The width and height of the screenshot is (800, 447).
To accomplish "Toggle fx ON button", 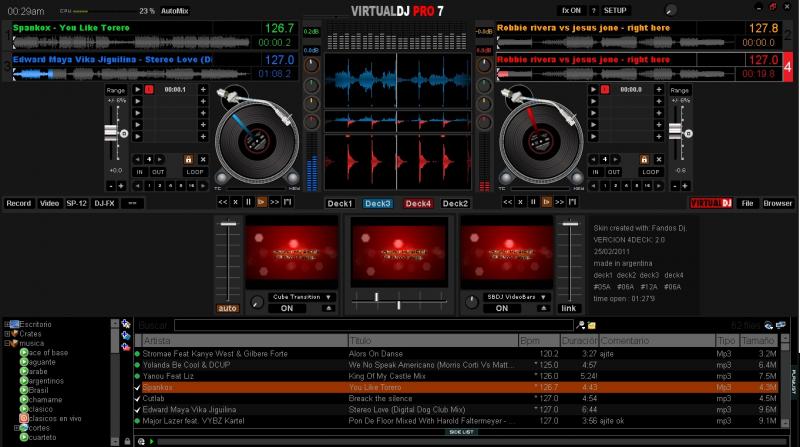I will click(x=571, y=10).
